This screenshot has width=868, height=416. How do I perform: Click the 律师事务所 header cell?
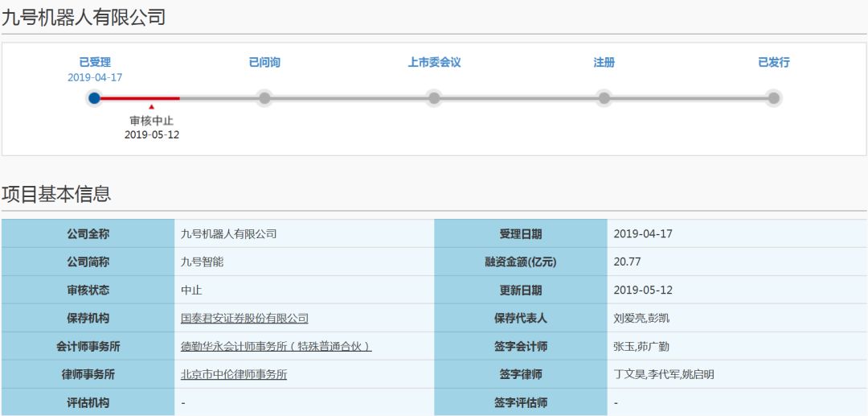tap(88, 375)
